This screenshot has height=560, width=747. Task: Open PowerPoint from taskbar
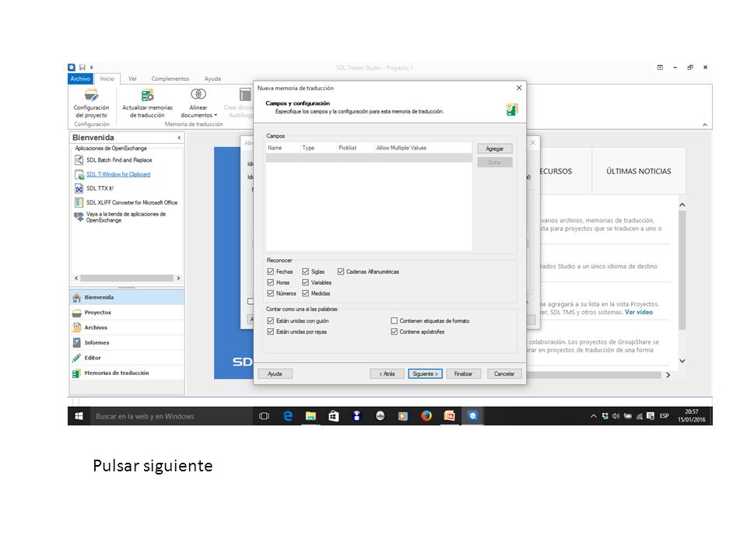(x=449, y=416)
